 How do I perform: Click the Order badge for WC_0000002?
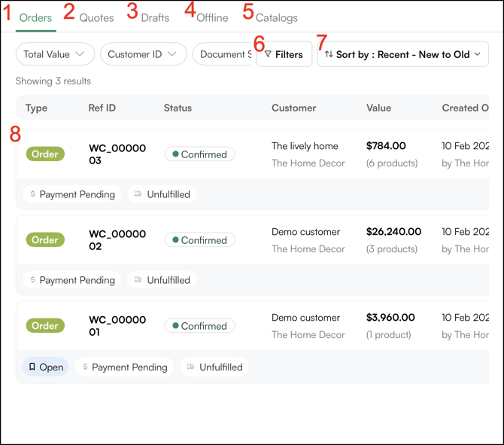[45, 240]
